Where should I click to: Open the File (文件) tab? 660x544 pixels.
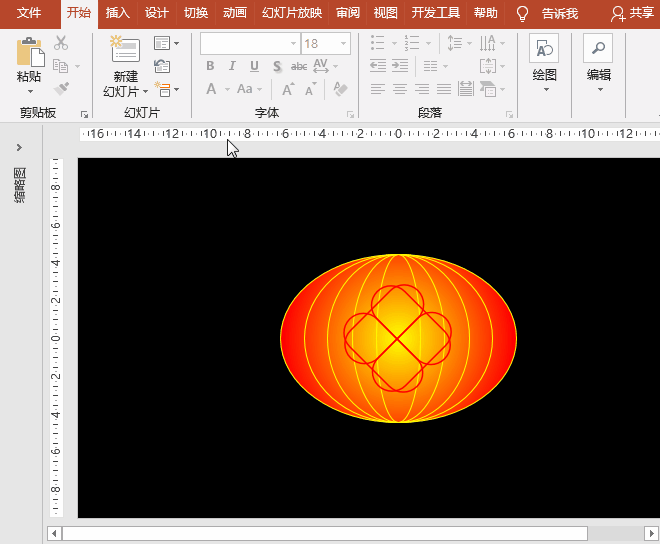pos(29,13)
